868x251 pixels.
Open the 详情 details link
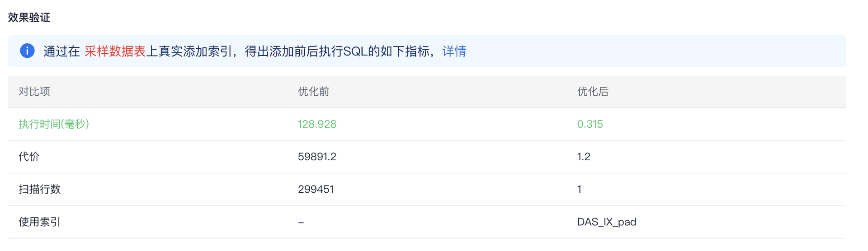pos(454,51)
